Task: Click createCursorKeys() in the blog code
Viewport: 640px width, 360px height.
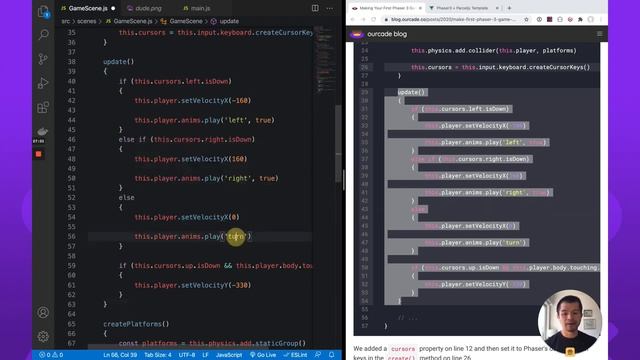Action: (x=560, y=67)
